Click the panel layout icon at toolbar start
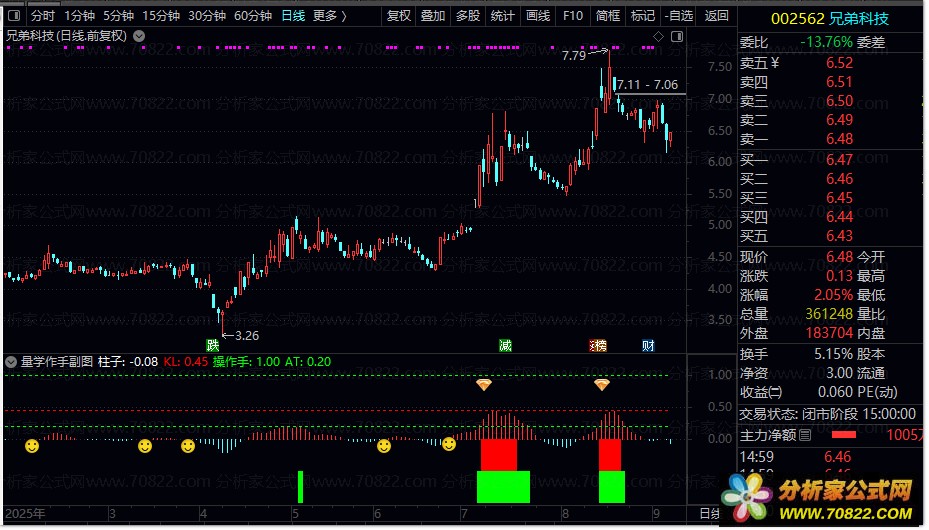Screen dimensions: 929x530 pos(15,16)
